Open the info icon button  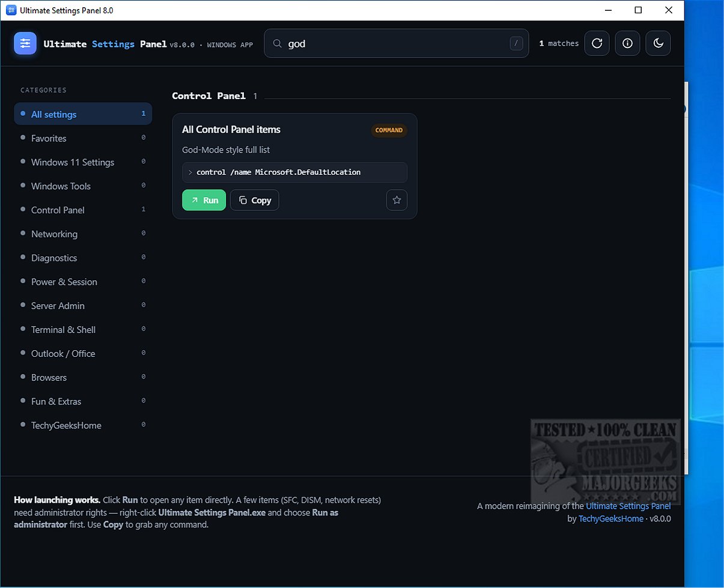coord(627,43)
